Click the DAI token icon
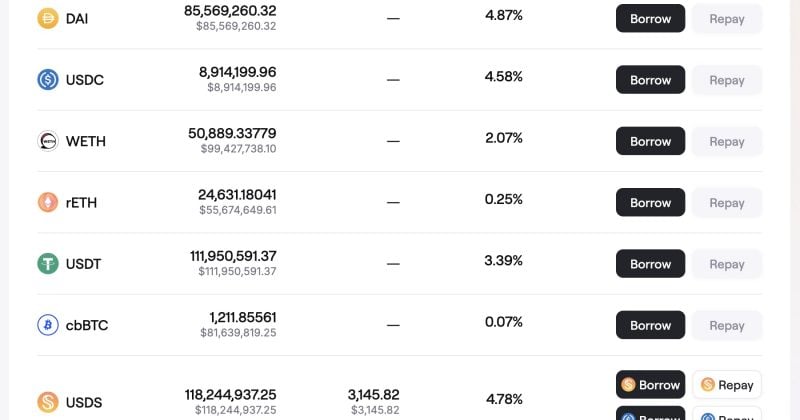This screenshot has height=420, width=800. coord(48,19)
